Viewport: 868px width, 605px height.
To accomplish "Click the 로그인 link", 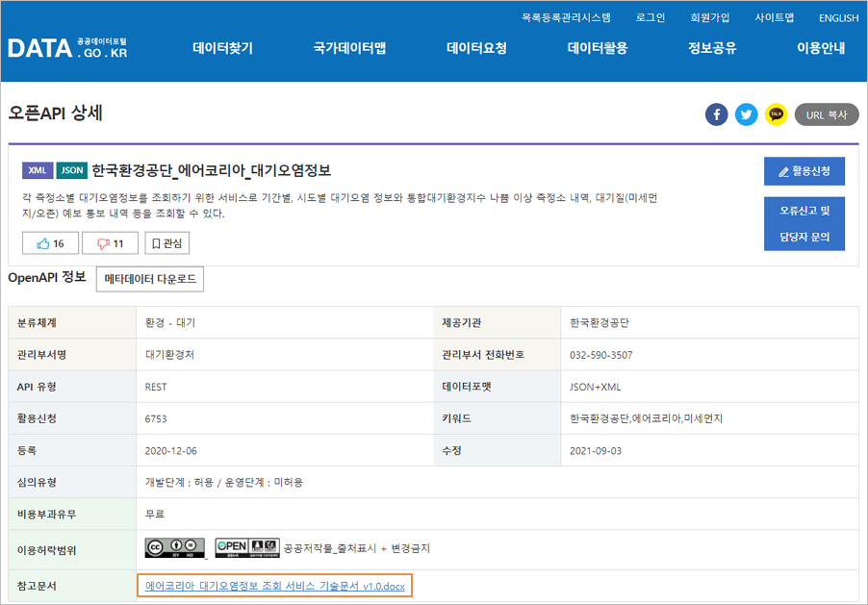I will pos(651,17).
